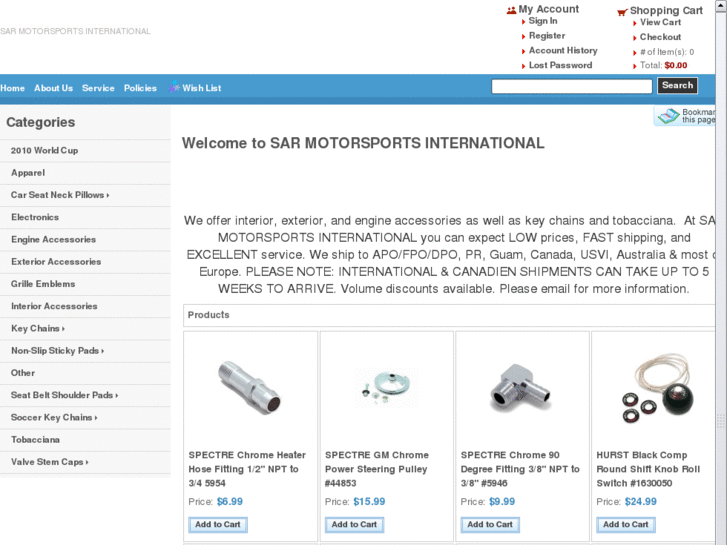Click the Chrome 90 Degree Fitting image
The image size is (727, 545).
(521, 388)
